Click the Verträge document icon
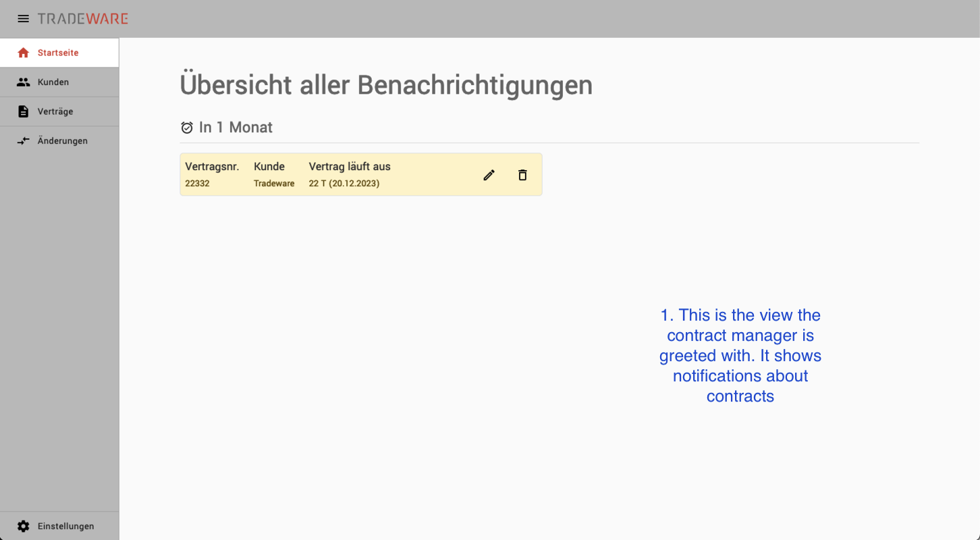The width and height of the screenshot is (980, 540). pos(24,111)
